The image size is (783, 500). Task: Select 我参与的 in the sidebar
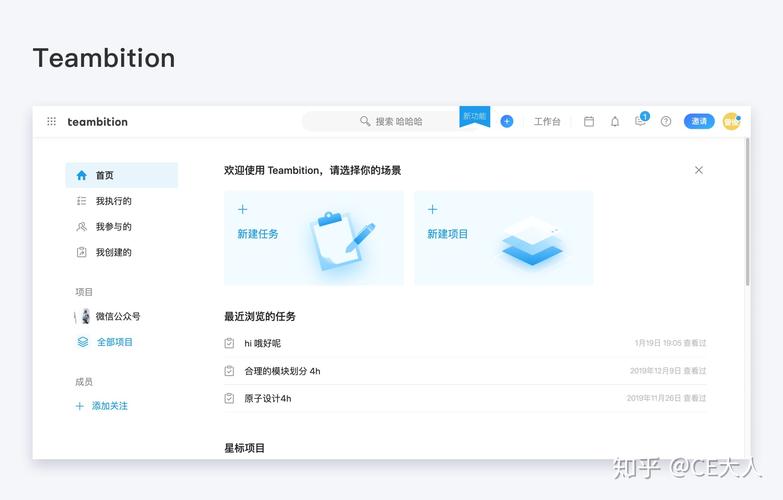pos(121,227)
